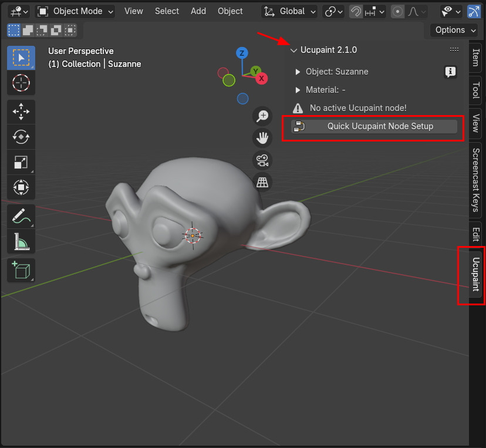Click the Z axis on navigation gizmo
The height and width of the screenshot is (448, 486).
click(242, 53)
